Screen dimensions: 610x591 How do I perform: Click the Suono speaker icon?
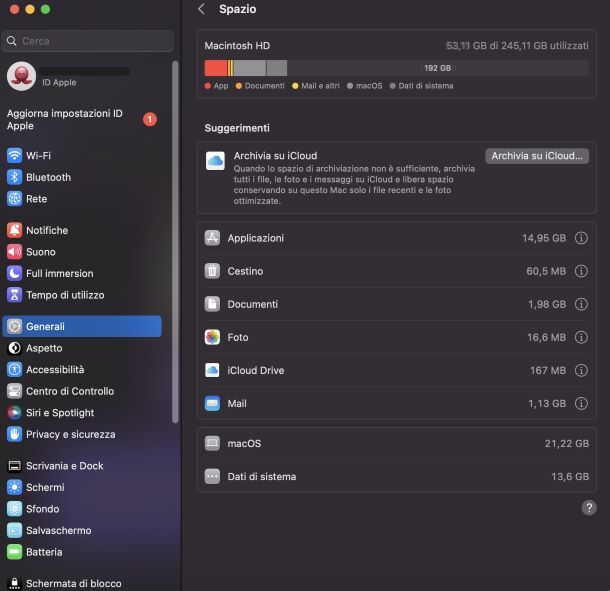click(14, 252)
